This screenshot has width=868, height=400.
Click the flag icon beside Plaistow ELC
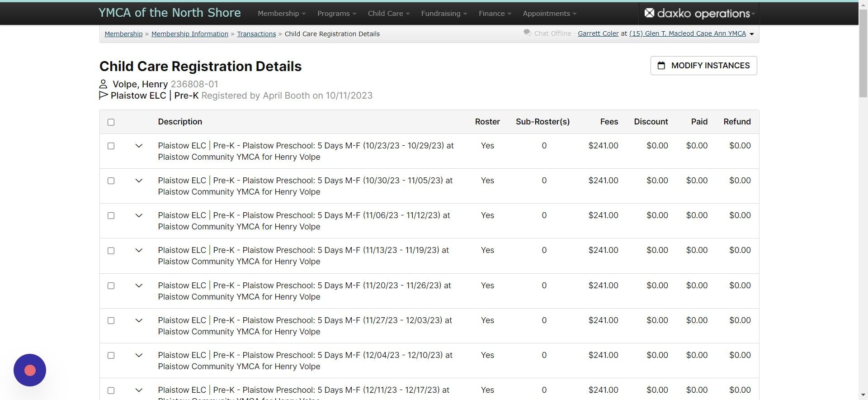point(104,95)
